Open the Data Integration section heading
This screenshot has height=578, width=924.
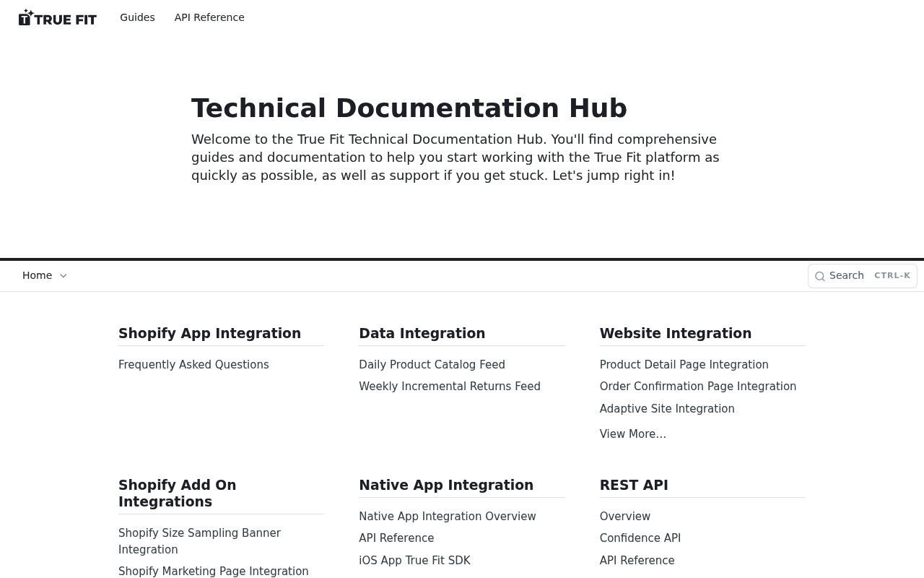[422, 333]
